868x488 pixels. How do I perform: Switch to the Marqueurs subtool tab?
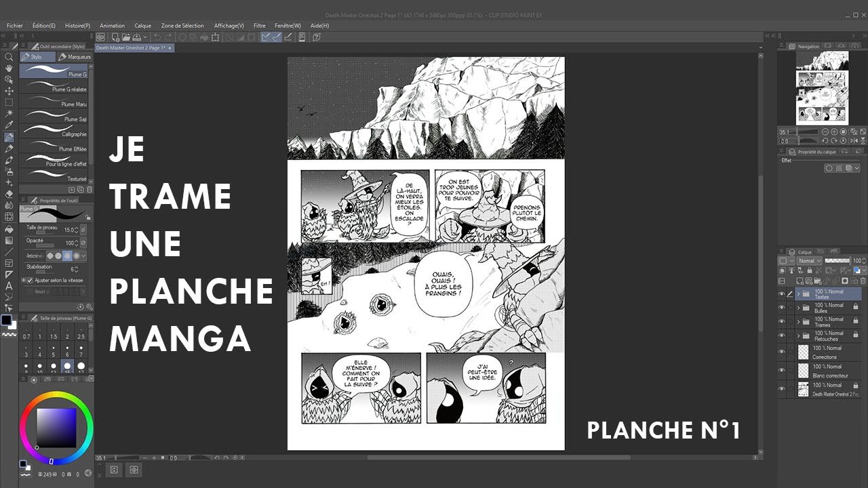point(75,57)
